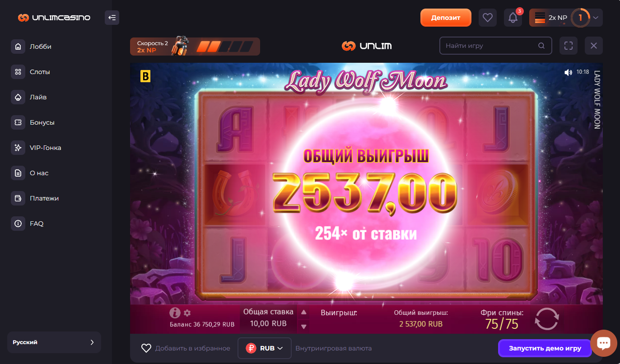
Task: Decrease the total bet with down arrow
Action: click(304, 327)
